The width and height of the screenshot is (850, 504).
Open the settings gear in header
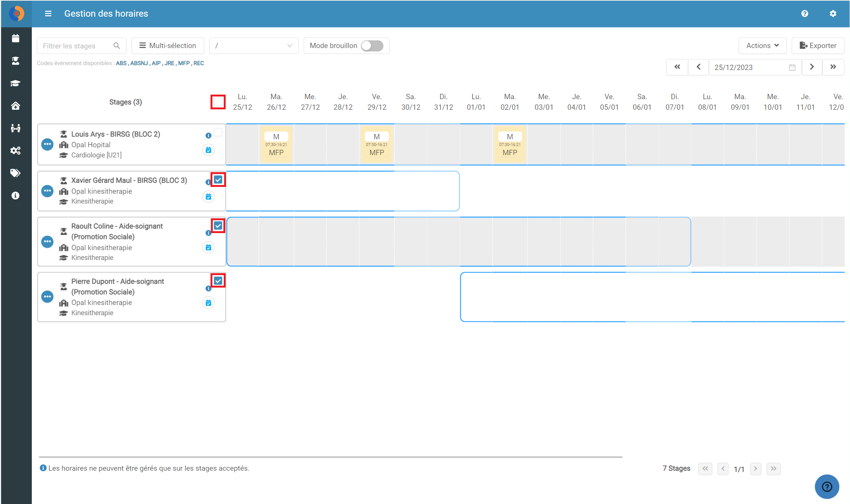pos(833,14)
